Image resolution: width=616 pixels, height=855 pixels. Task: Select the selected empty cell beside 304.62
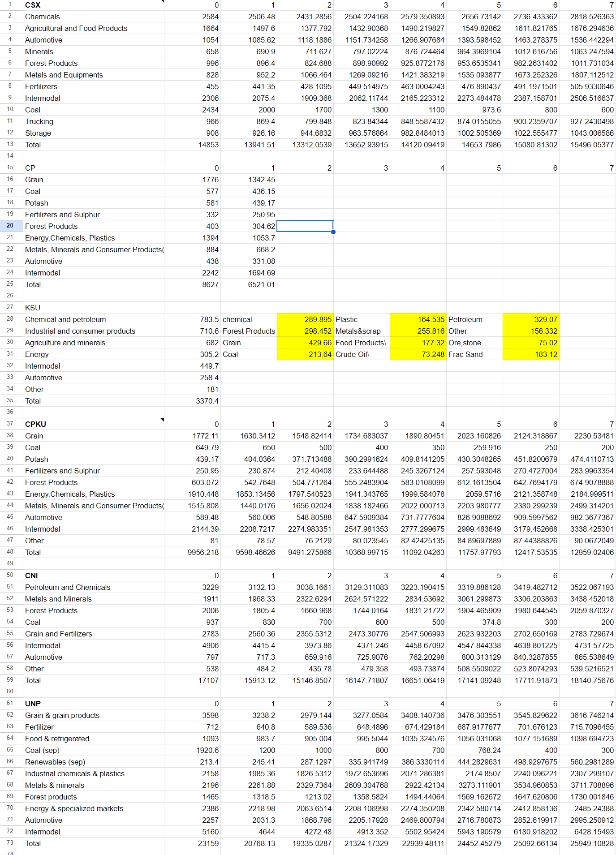pyautogui.click(x=305, y=226)
